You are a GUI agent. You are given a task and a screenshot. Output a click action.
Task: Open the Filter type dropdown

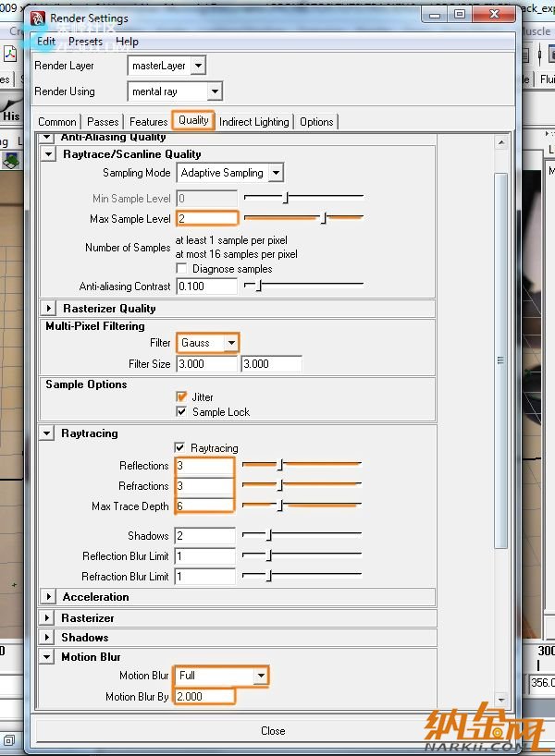230,343
